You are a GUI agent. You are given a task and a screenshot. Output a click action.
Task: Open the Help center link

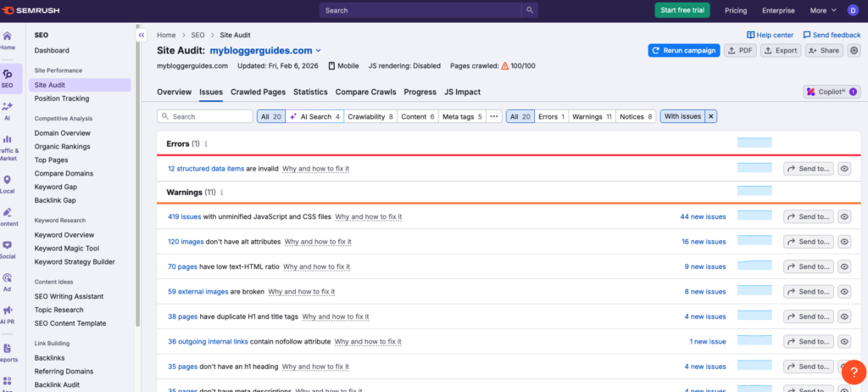(x=770, y=35)
